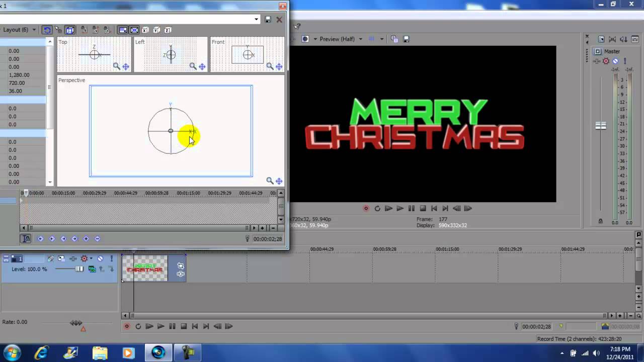
Task: Toggle Lock Aspect Ratio icon
Action: [x=123, y=30]
